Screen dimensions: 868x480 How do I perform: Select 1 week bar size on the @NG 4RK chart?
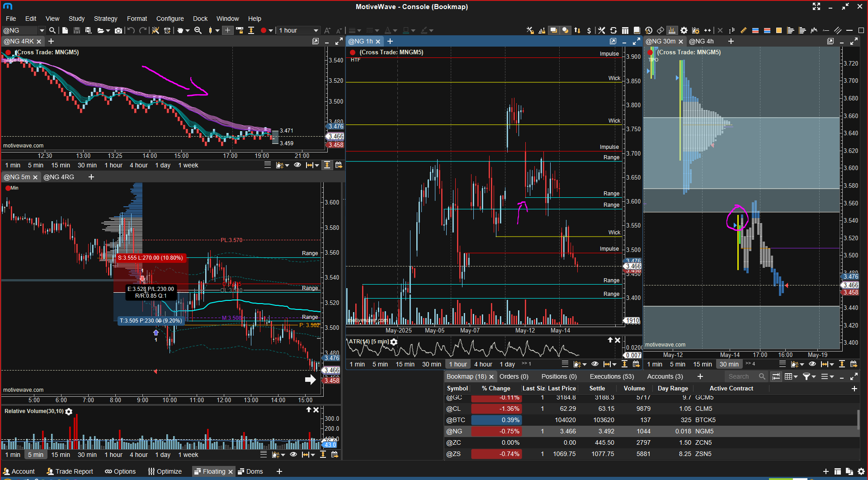click(188, 165)
